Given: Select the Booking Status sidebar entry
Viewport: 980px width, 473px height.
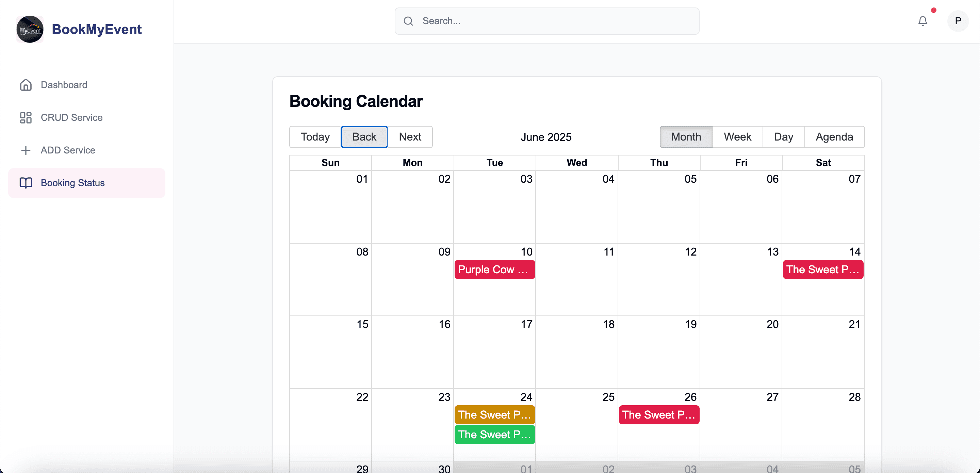Looking at the screenshot, I should 72,183.
